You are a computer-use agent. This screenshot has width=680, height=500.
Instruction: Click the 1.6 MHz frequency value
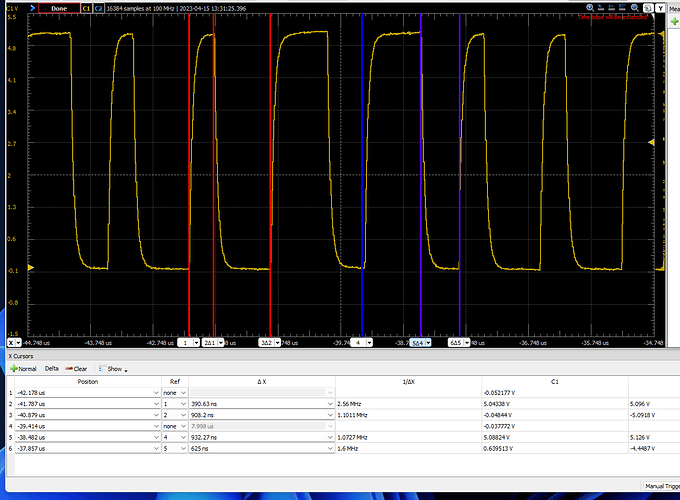point(347,448)
